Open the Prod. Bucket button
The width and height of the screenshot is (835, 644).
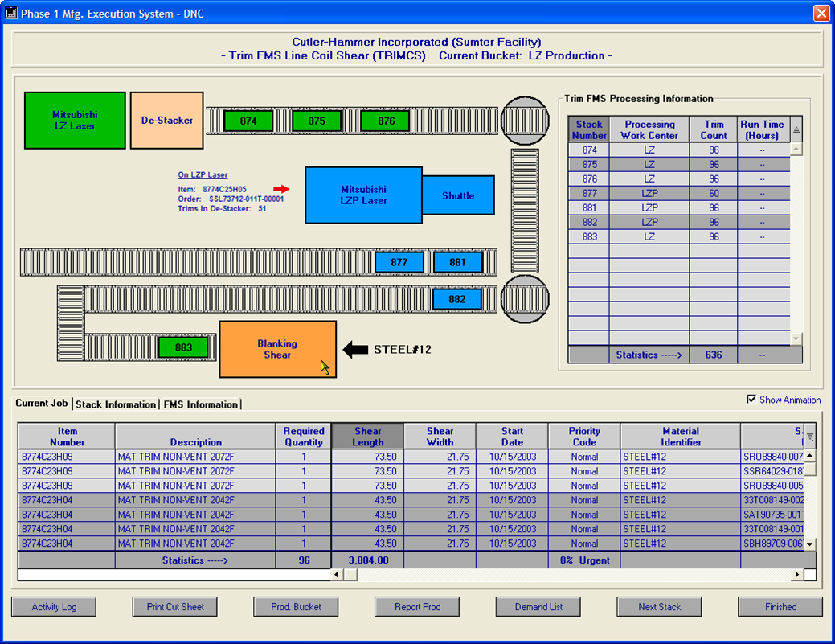296,607
